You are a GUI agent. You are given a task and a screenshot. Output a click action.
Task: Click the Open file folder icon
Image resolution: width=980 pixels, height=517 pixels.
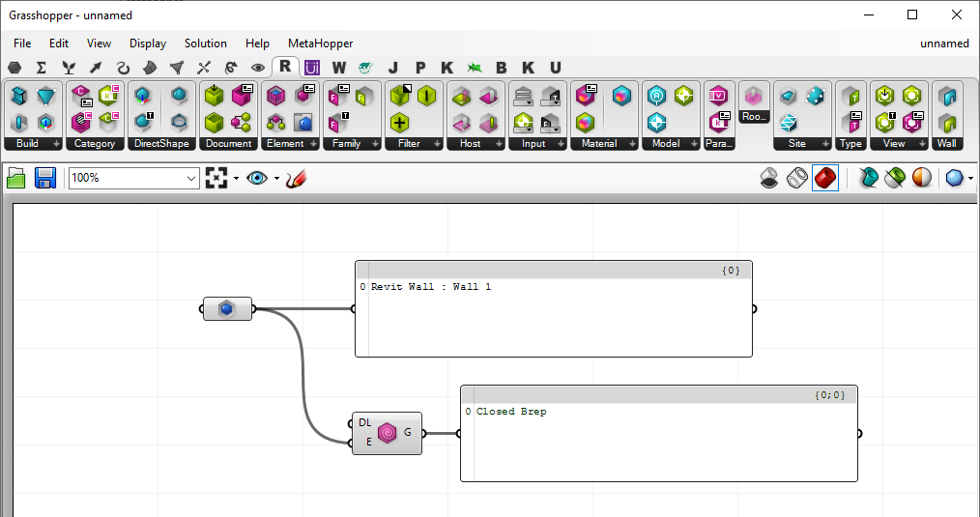coord(16,178)
